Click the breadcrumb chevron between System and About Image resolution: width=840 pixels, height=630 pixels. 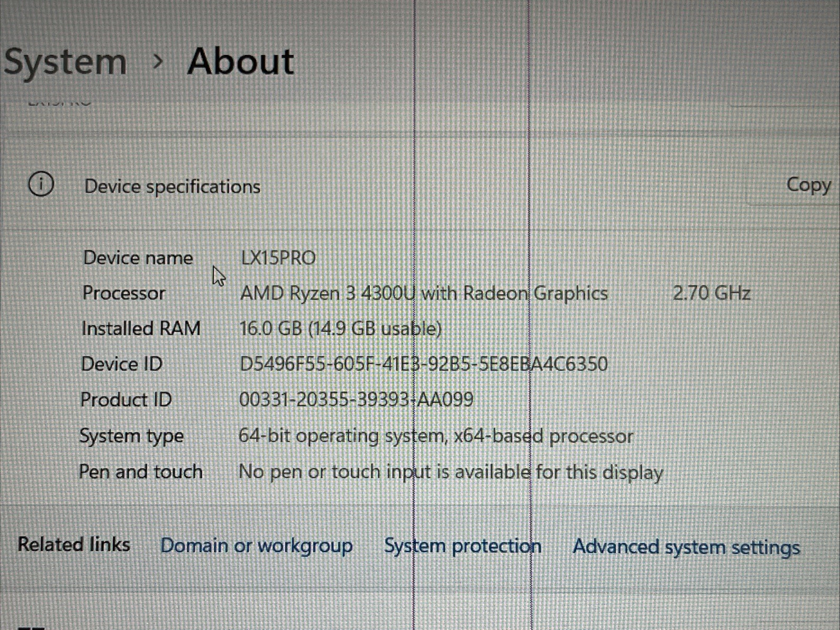157,63
